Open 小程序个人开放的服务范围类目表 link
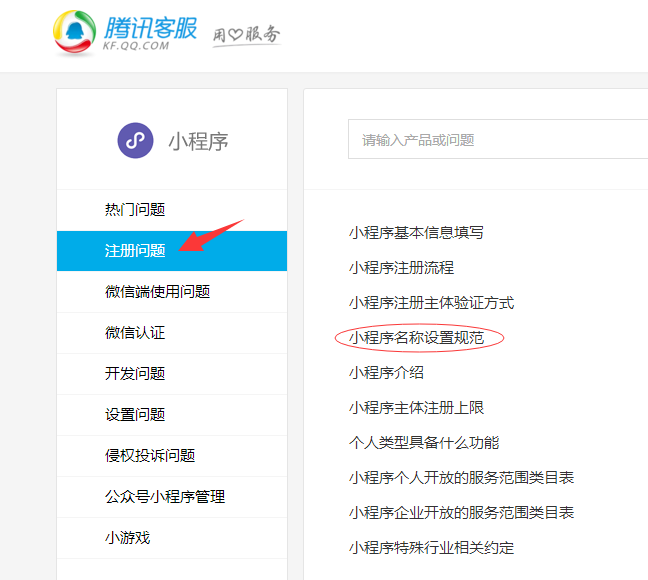Viewport: 648px width, 580px height. pos(462,477)
